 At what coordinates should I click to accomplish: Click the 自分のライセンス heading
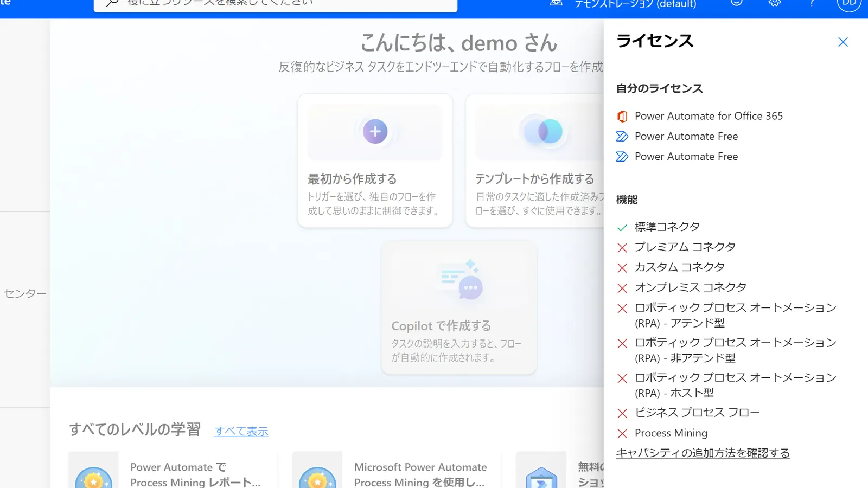click(x=659, y=88)
